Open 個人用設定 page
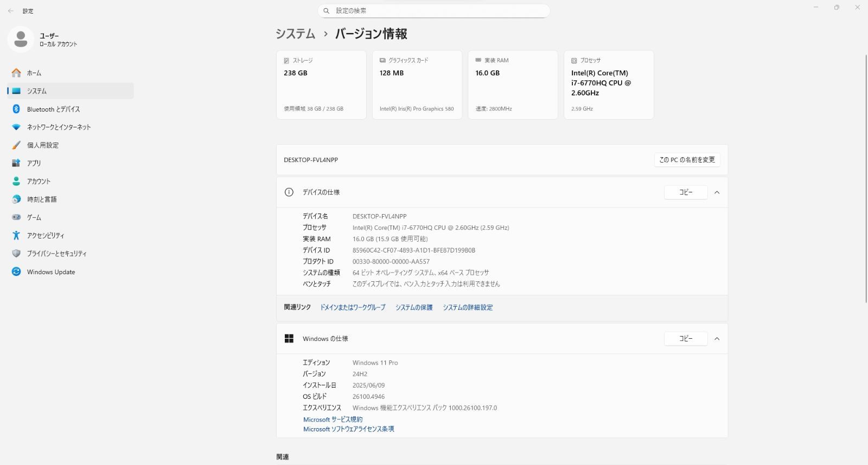 pos(71,145)
